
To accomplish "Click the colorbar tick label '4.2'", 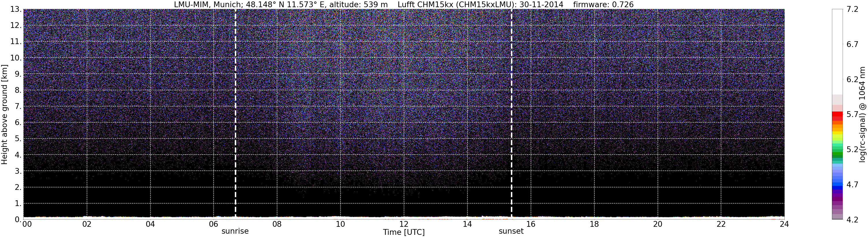I will tap(852, 220).
